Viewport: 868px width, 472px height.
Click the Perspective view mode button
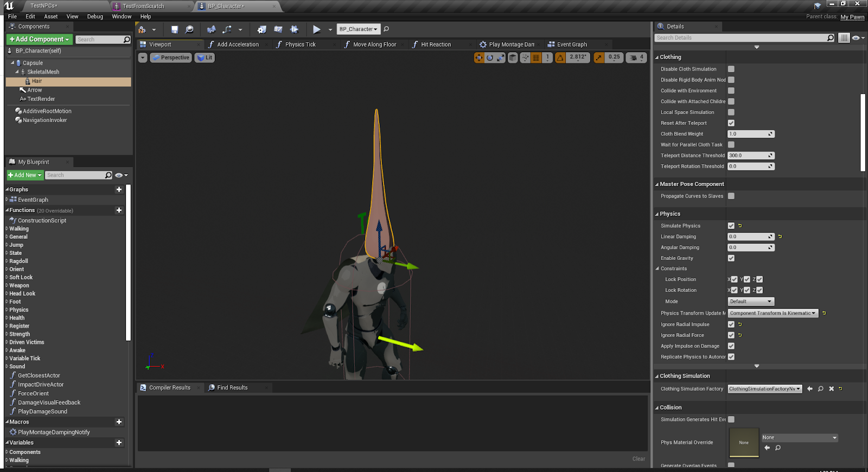click(x=171, y=58)
